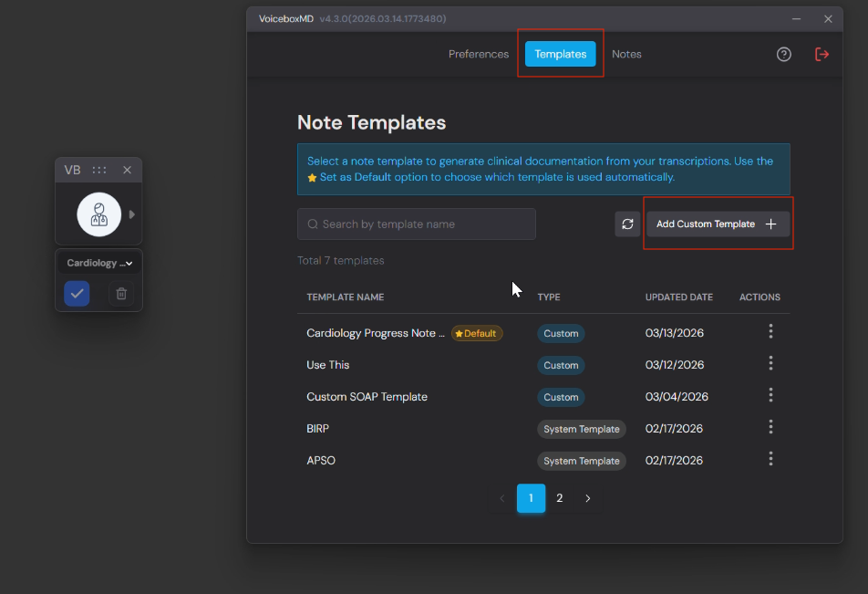Image resolution: width=868 pixels, height=594 pixels.
Task: Refresh the template list
Action: tap(627, 224)
